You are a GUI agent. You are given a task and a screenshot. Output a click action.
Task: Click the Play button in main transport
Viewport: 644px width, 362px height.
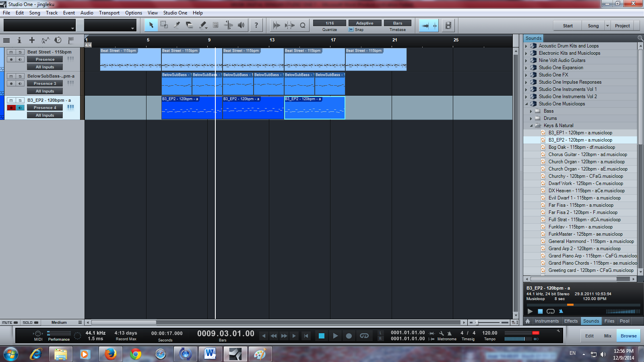[x=335, y=336]
